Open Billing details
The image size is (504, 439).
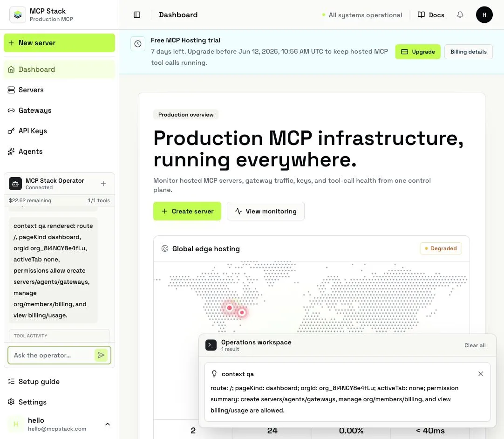click(468, 52)
